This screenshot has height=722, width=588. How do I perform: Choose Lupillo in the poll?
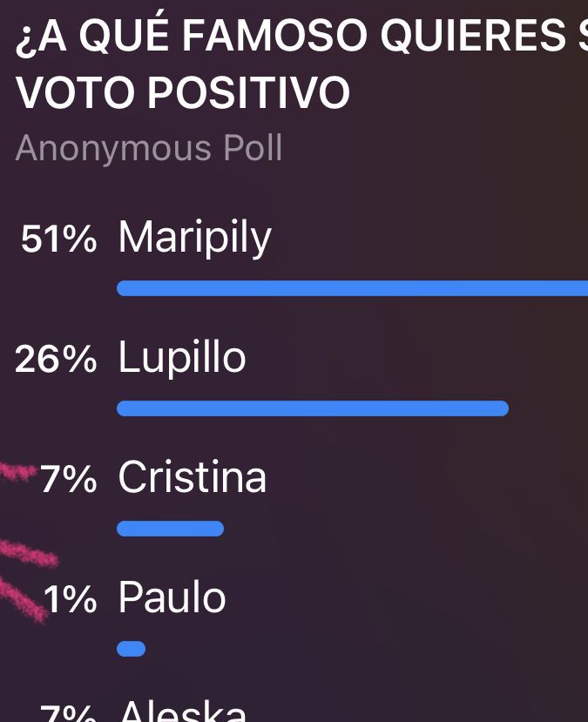coord(182,358)
